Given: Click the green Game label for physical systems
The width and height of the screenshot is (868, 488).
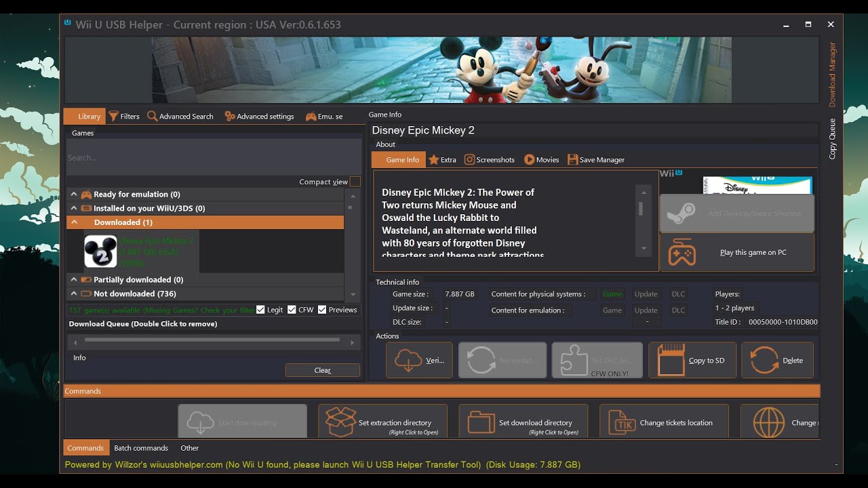Looking at the screenshot, I should point(612,294).
